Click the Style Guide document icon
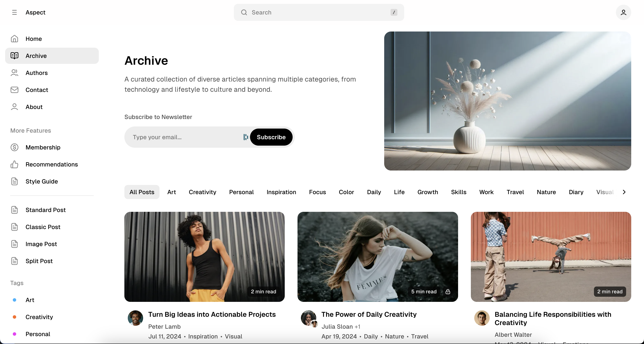This screenshot has width=644, height=344. (14, 181)
